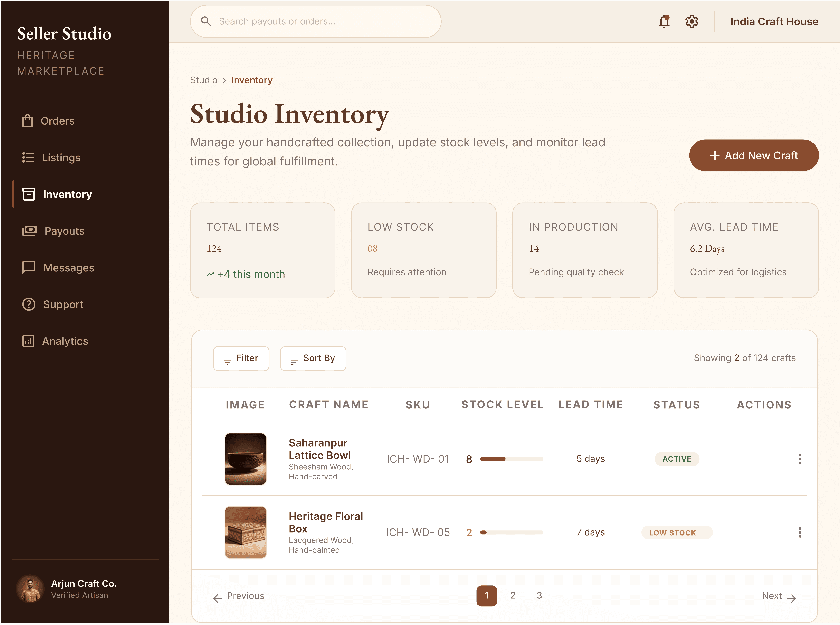This screenshot has height=625, width=840.
Task: Click the trending-up icon in Total Items card
Action: point(210,274)
